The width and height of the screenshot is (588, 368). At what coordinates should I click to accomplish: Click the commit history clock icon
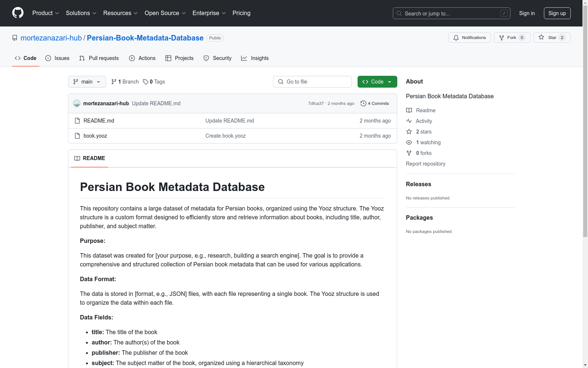(x=363, y=103)
